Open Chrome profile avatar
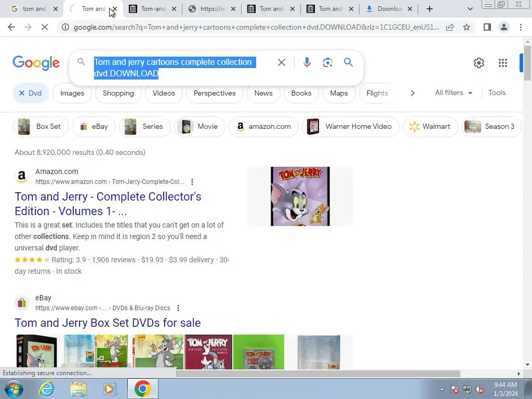Screen dimensions: 532x399 504,27
